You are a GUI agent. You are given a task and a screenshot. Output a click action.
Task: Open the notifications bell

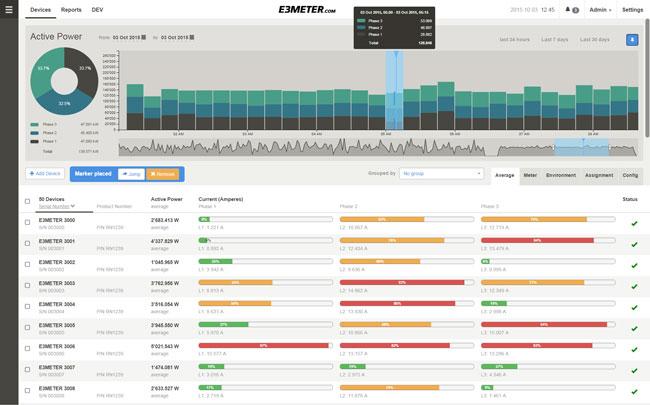pos(568,10)
